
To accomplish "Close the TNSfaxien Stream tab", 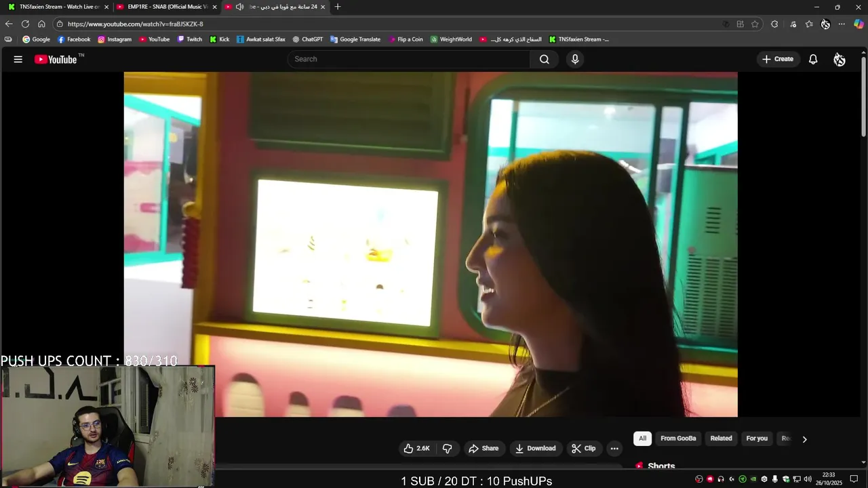I will pos(106,7).
